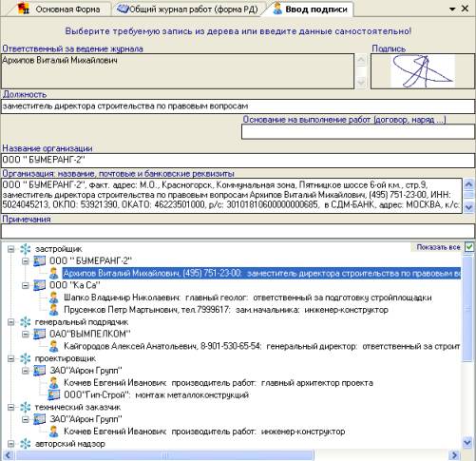Click the tree scroll down arrow
This screenshot has height=461, width=476.
pyautogui.click(x=467, y=442)
